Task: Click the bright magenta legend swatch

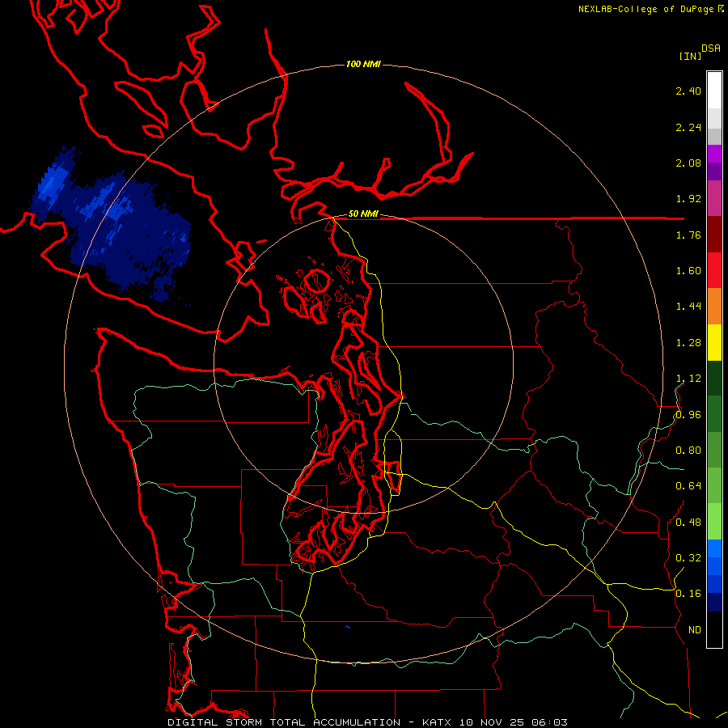Action: (714, 154)
